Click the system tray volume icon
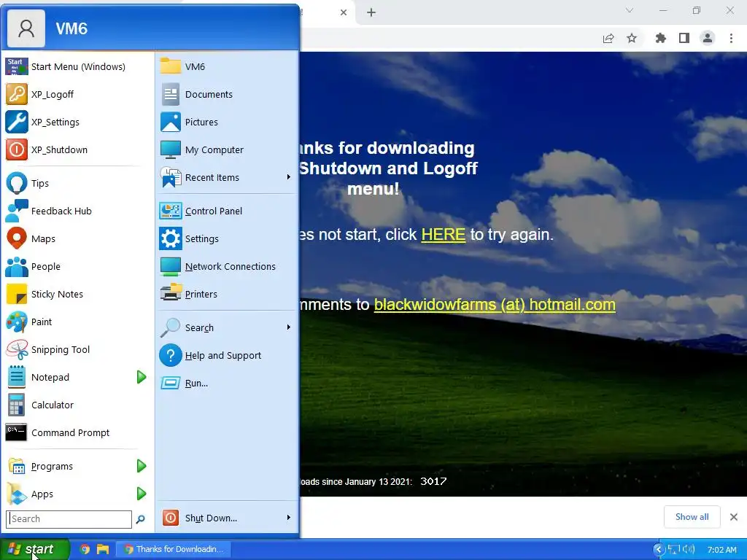This screenshot has width=747, height=560. point(689,549)
